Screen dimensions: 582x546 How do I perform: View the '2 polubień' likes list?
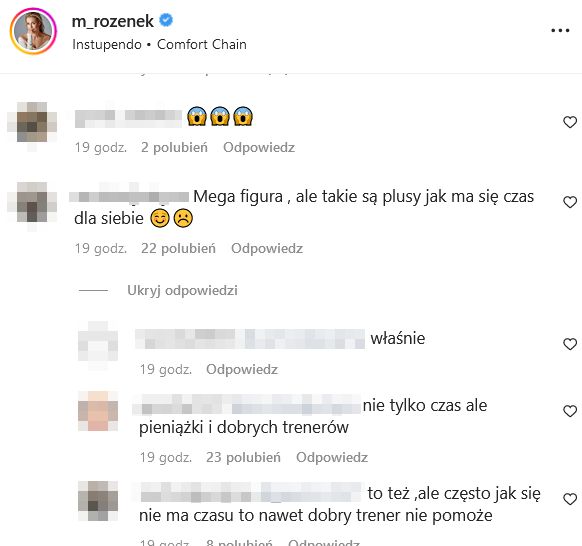tap(174, 147)
